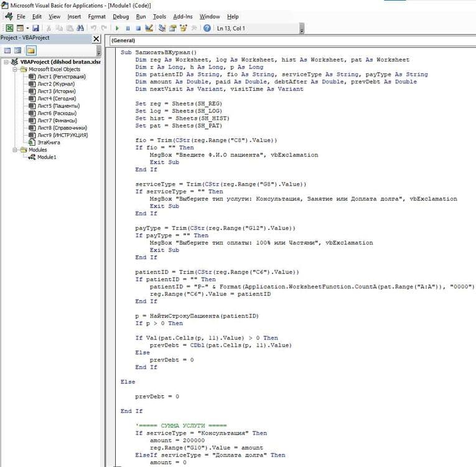Open Properties Window toolbar icon
Screen dimensions: 476x467
coord(173,28)
